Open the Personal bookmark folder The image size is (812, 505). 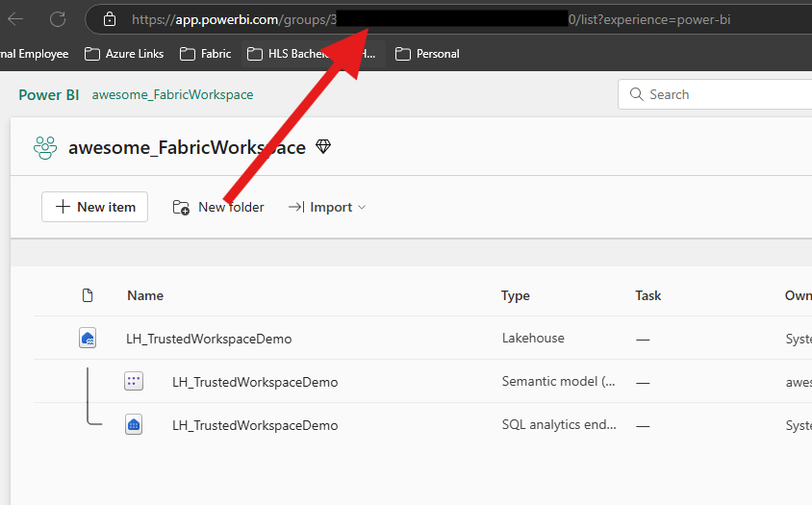coord(427,54)
